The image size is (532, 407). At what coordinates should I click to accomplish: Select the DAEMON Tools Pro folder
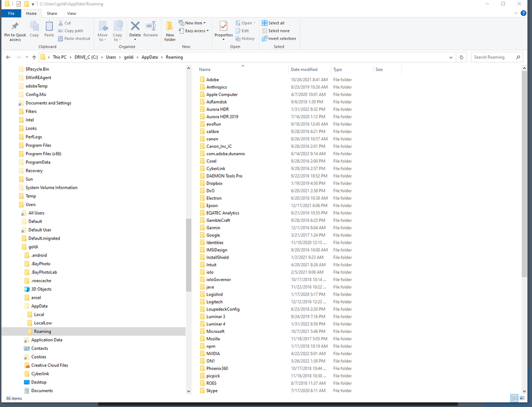224,176
